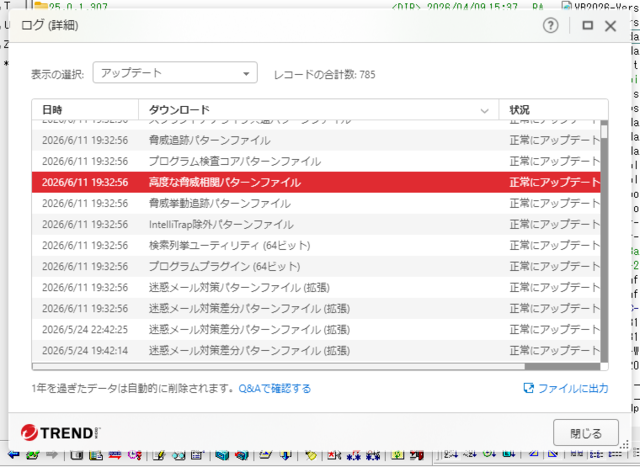640x467 pixels.
Task: Open the help question mark icon
Action: (550, 26)
